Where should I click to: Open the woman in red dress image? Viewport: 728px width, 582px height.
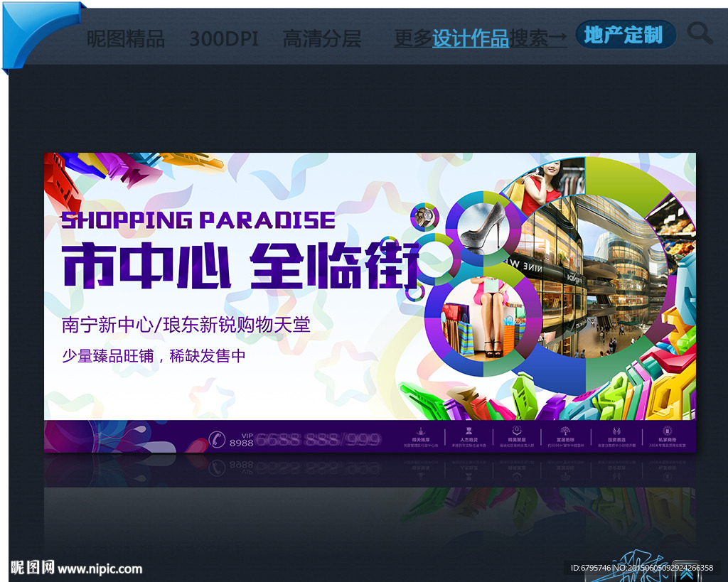point(549,185)
